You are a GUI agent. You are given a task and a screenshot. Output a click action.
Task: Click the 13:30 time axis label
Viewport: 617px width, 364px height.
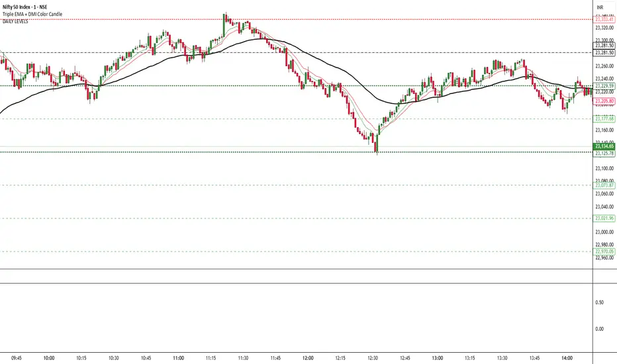tap(502, 358)
